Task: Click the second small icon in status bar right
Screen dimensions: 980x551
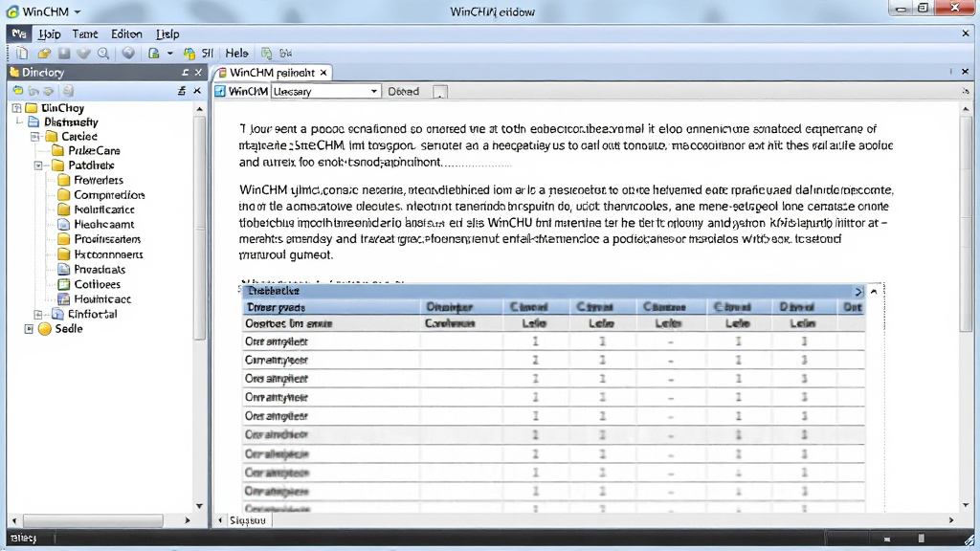Action: click(921, 538)
